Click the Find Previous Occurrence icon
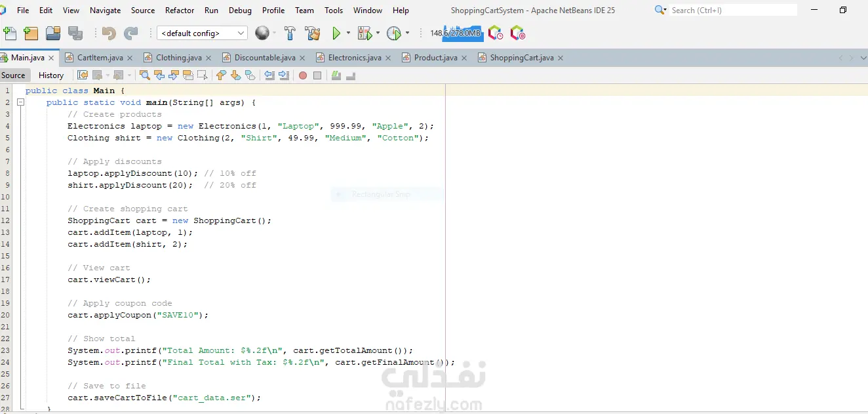This screenshot has width=868, height=414. 159,75
